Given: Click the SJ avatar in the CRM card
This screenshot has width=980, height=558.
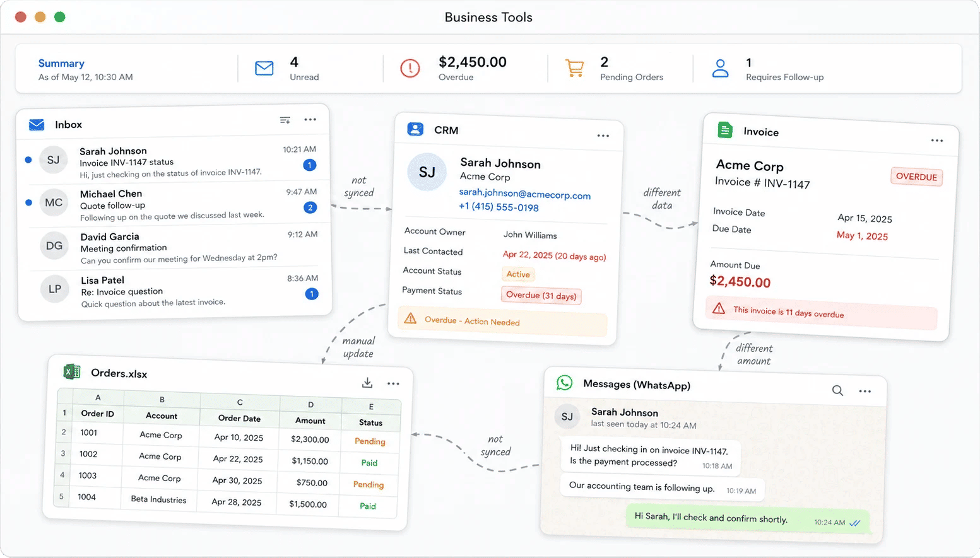Looking at the screenshot, I should coord(427,172).
